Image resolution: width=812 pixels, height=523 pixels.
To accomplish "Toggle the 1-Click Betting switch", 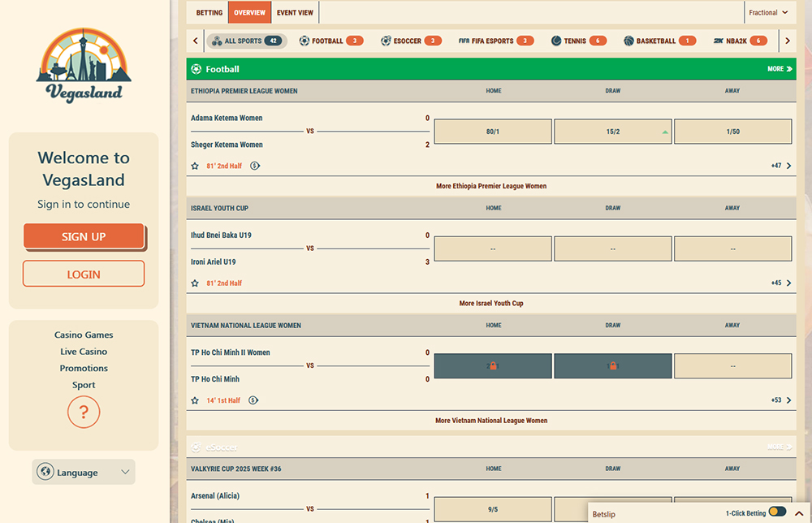I will coord(777,512).
